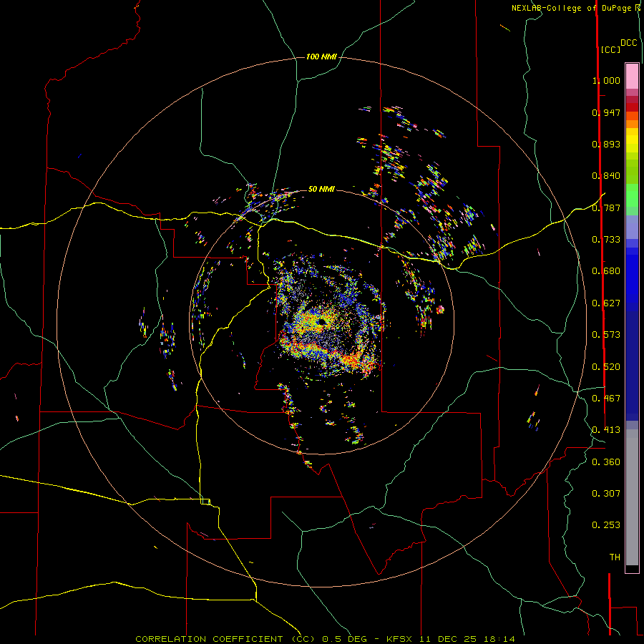Click the 0.680 scale label
This screenshot has height=644, width=644.
coord(606,271)
